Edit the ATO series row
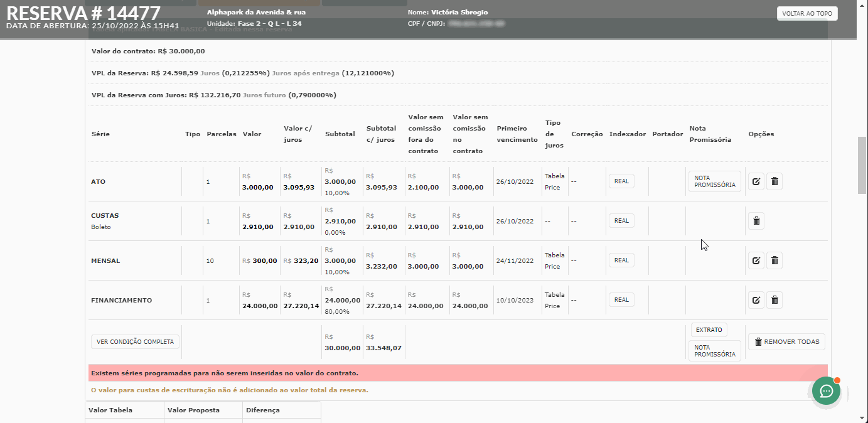Image resolution: width=868 pixels, height=423 pixels. pos(756,181)
